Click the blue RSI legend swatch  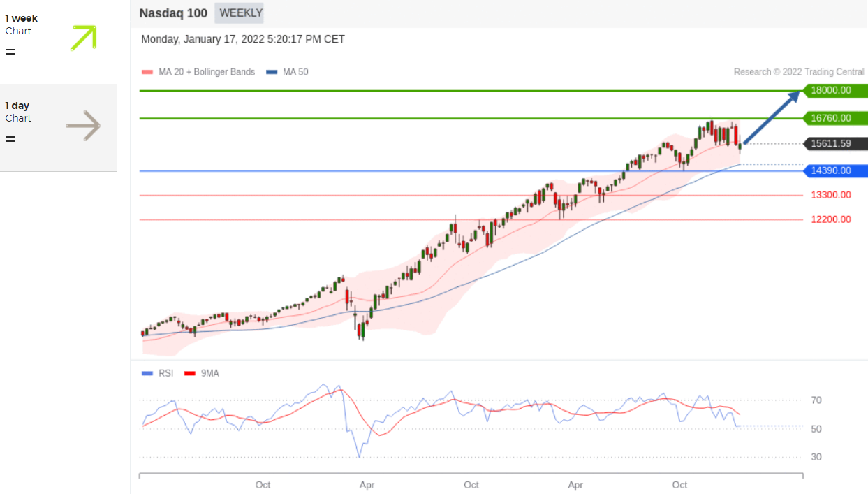click(x=147, y=373)
